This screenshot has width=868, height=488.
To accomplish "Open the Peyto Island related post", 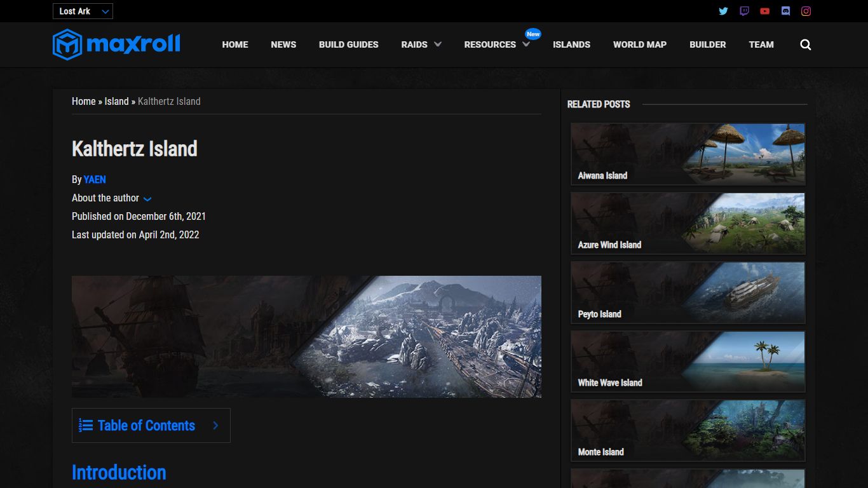I will 688,293.
